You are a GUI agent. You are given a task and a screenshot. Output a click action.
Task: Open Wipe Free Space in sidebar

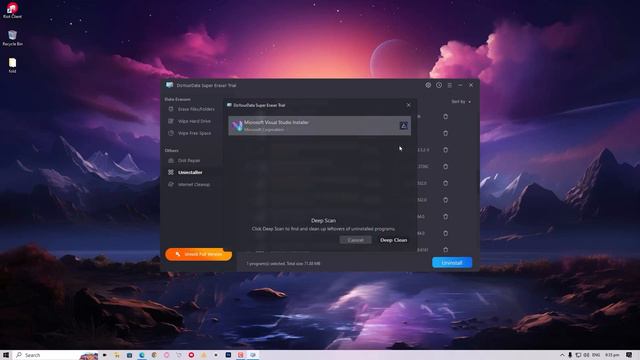pyautogui.click(x=194, y=133)
